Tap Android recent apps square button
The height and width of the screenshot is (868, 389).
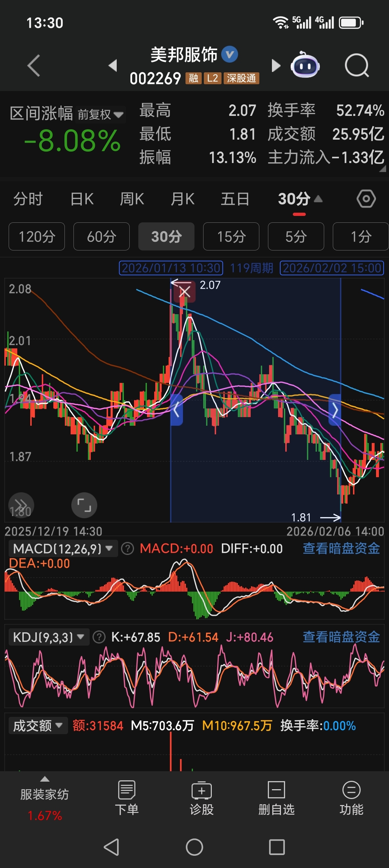click(x=277, y=847)
